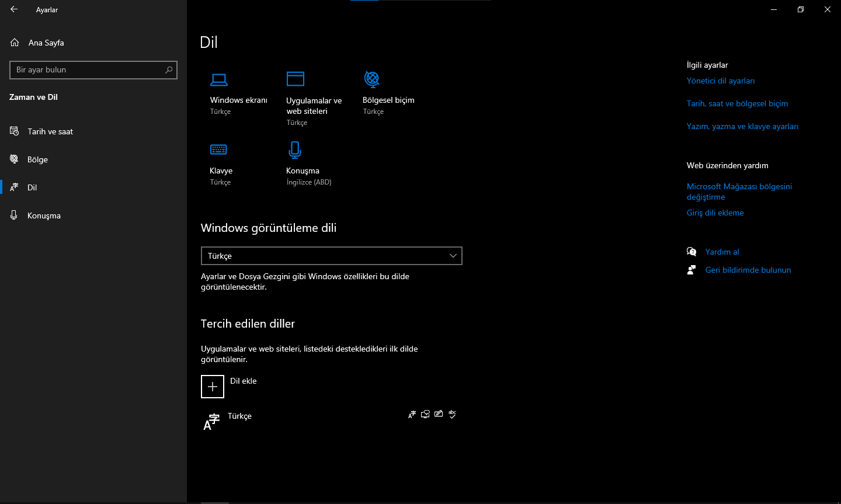
Task: Click the Windows ekranı tile label
Action: coord(239,100)
